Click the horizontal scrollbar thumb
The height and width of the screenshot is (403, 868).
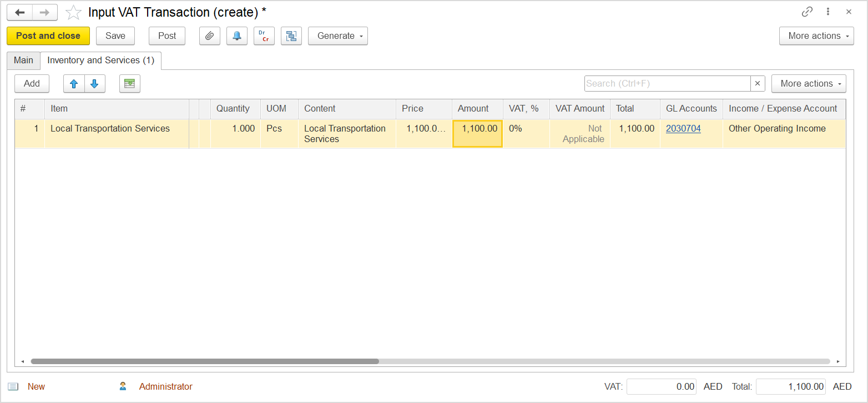tap(205, 361)
